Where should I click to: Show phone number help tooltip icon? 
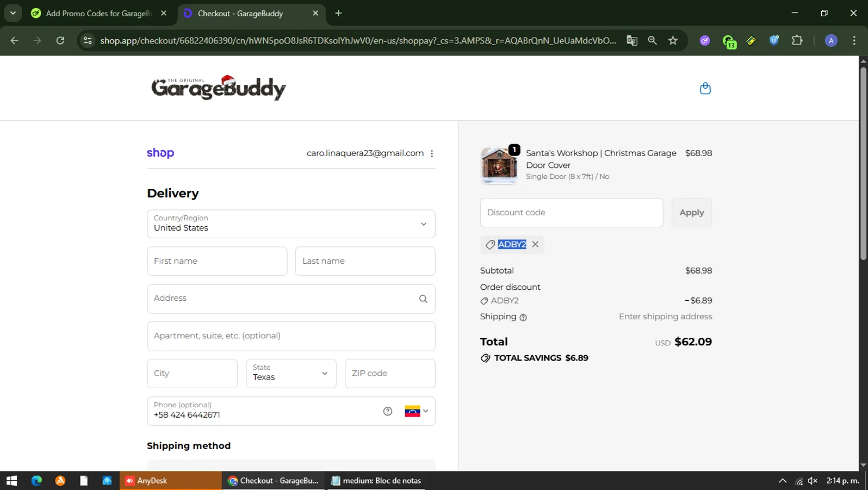[x=388, y=411]
